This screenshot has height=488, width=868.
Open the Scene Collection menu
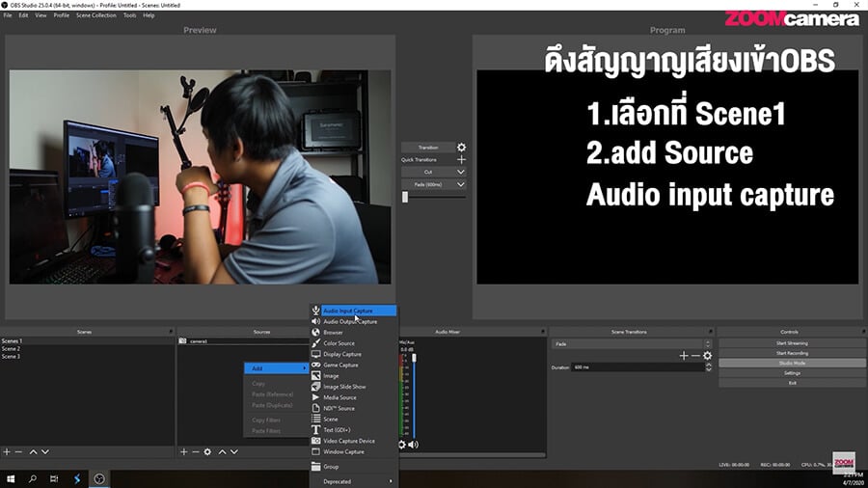pyautogui.click(x=96, y=15)
